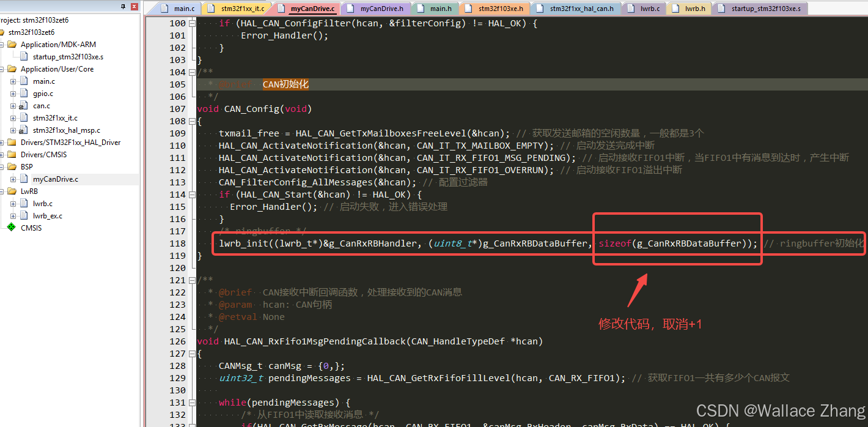Viewport: 868px width, 427px height.
Task: Click the myCanDrive.c file icon
Action: click(23, 179)
